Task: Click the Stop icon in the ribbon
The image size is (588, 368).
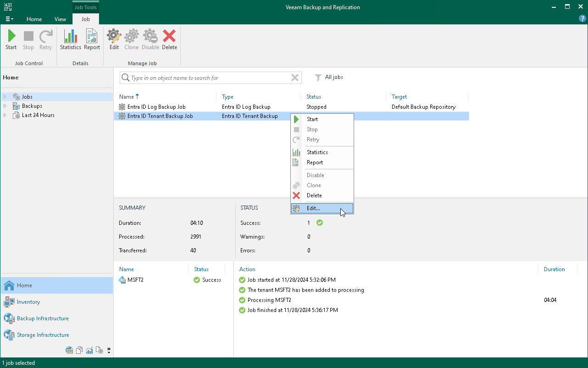Action: (x=28, y=37)
